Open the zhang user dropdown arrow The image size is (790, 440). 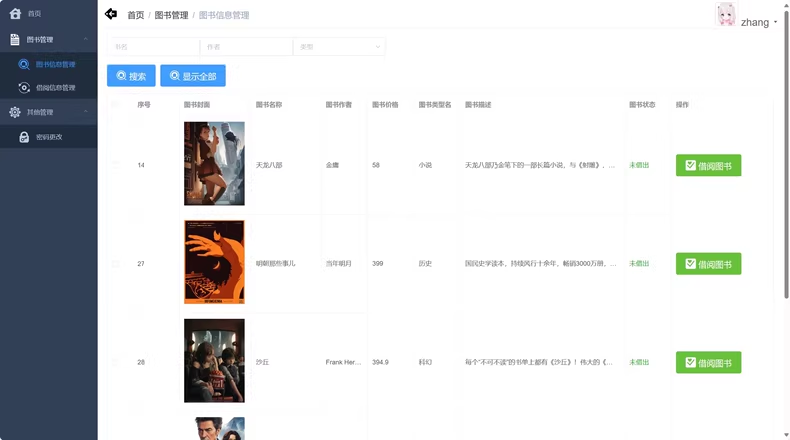click(x=775, y=22)
